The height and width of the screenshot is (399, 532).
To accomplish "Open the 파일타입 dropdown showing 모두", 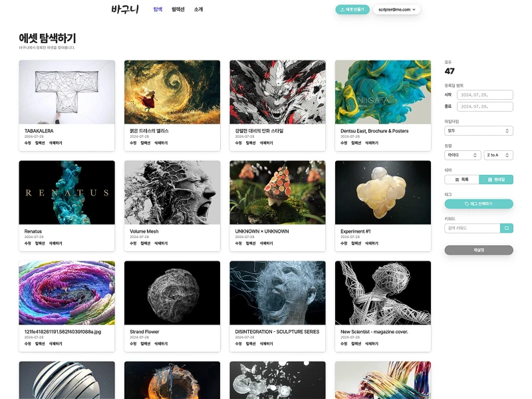I will pos(479,130).
